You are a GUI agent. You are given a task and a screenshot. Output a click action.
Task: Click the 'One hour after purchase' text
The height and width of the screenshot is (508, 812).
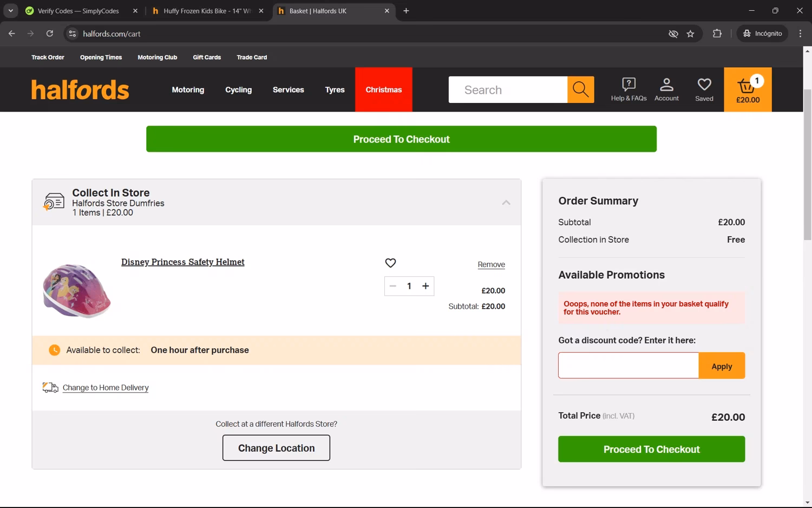tap(200, 350)
